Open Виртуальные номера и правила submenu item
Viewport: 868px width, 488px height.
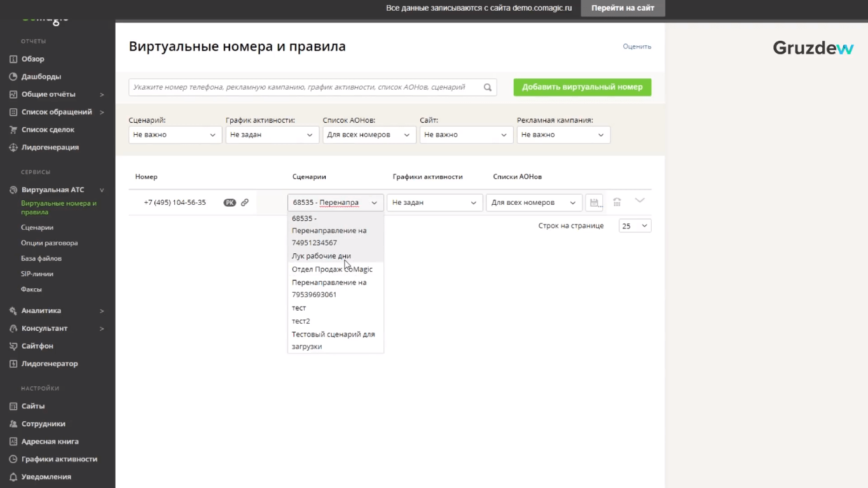pyautogui.click(x=59, y=208)
